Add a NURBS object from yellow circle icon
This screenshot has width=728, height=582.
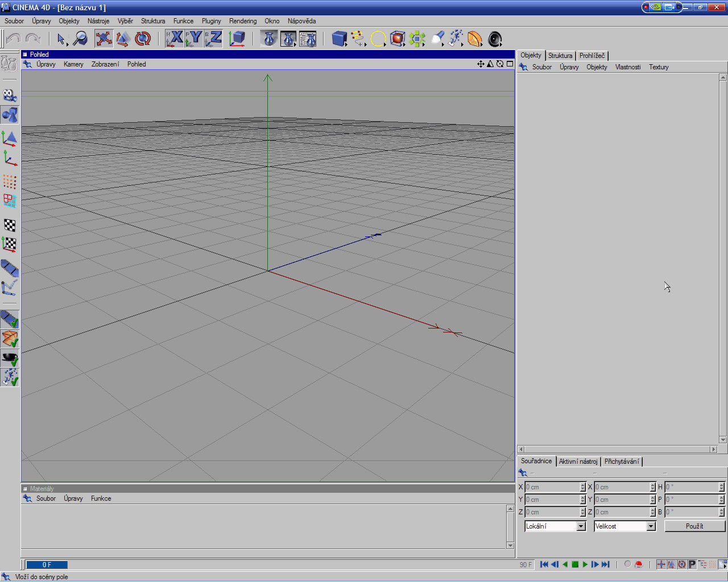(378, 39)
